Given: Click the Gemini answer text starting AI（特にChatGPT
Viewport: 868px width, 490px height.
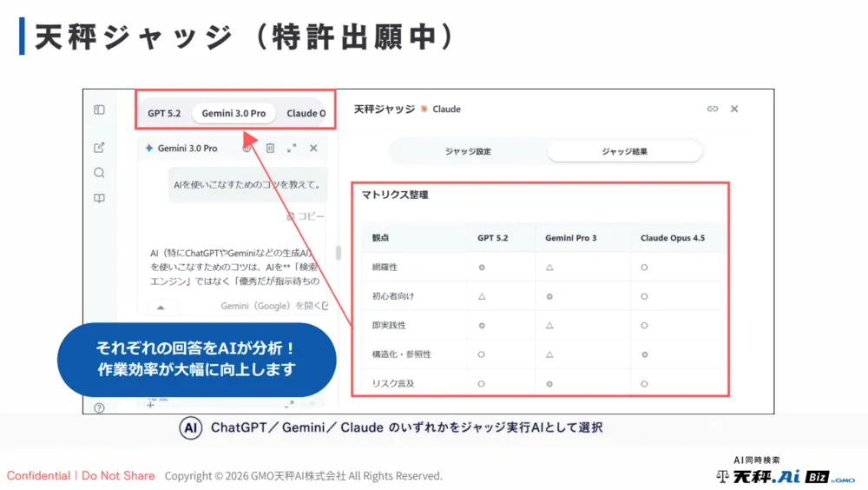Looking at the screenshot, I should click(x=234, y=268).
